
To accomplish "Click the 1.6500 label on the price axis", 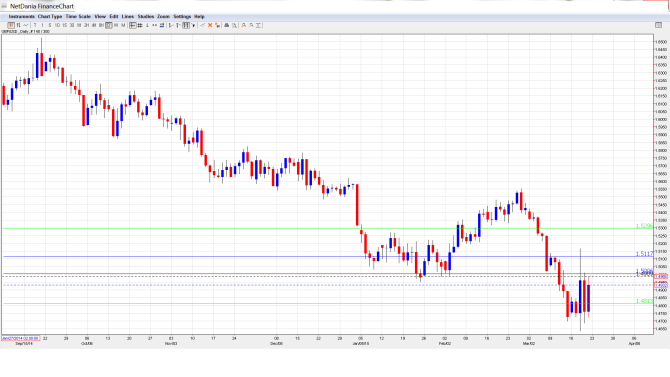I will click(661, 42).
